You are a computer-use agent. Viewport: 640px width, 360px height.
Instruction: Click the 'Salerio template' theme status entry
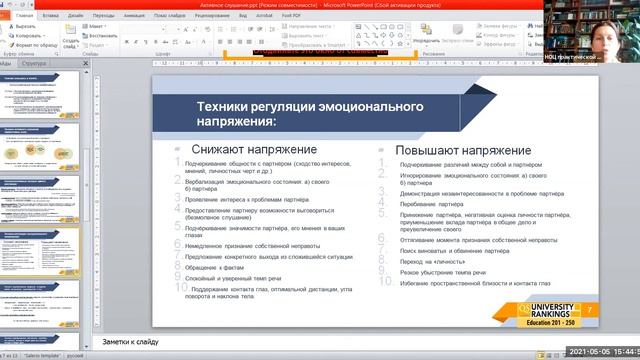(42, 356)
